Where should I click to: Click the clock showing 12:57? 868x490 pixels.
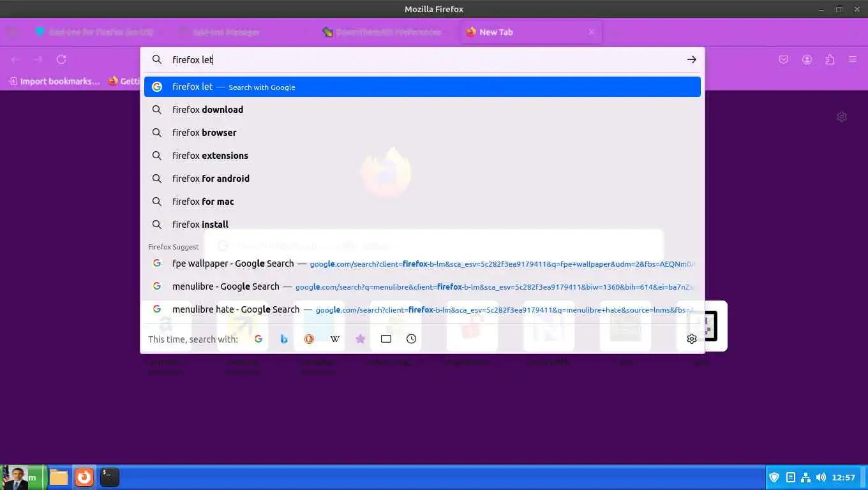pos(844,477)
